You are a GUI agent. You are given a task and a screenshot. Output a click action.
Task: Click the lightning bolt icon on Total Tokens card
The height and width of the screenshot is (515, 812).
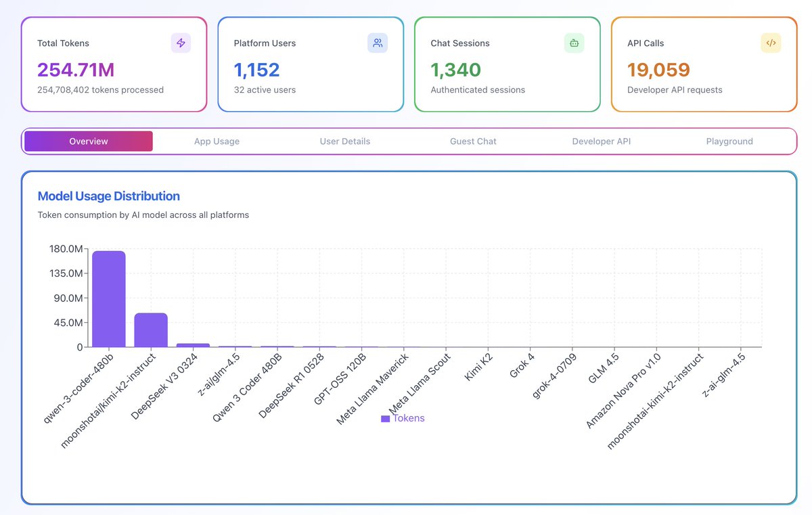[181, 43]
